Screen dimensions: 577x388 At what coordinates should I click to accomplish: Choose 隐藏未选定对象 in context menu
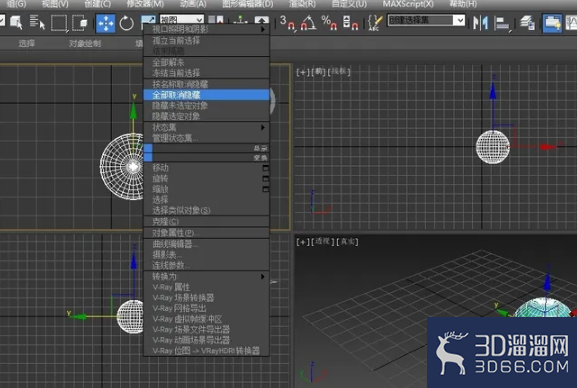[x=206, y=106]
